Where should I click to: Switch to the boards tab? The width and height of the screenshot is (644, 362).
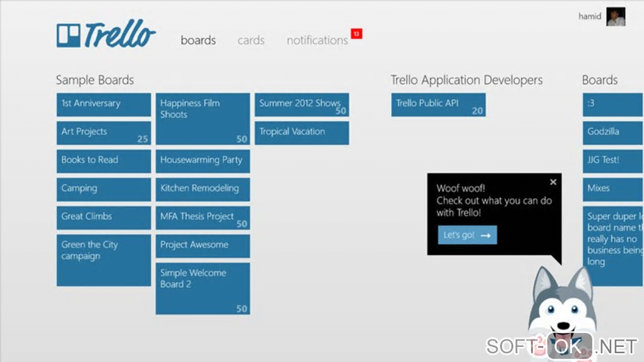(198, 40)
